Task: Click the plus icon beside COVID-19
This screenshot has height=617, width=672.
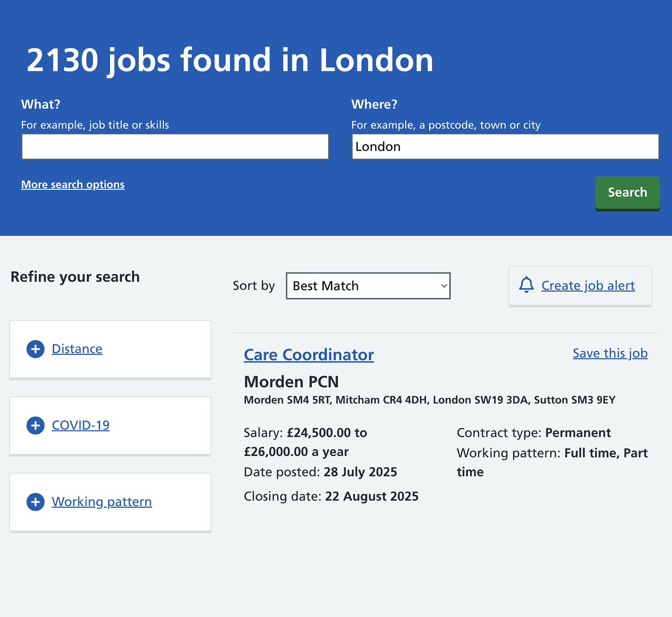Action: coord(35,426)
